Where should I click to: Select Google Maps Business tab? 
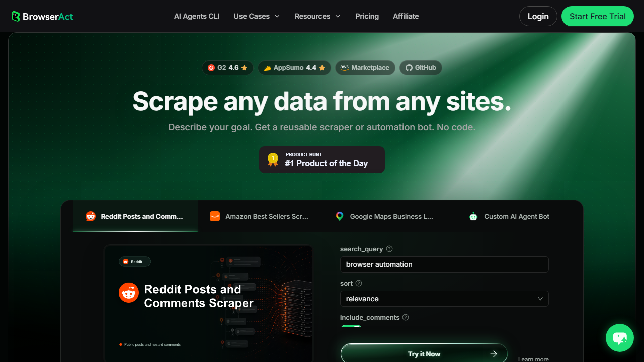pos(385,216)
